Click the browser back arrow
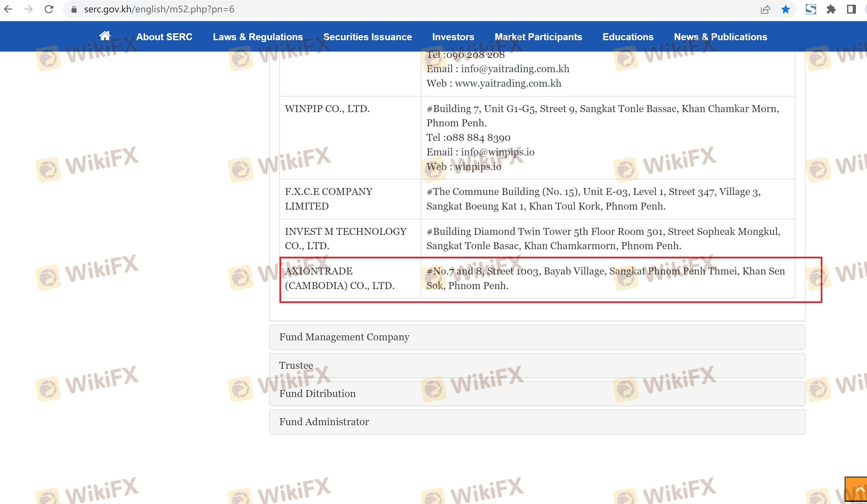Viewport: 867px width, 504px height. coord(8,9)
